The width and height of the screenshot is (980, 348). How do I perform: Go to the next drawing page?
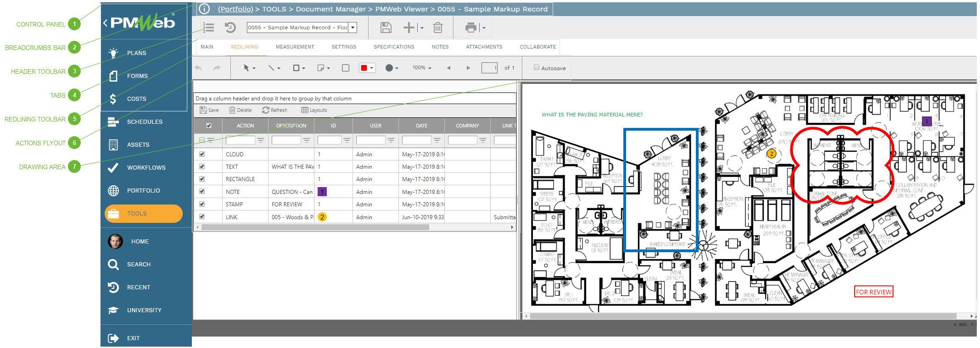(468, 68)
